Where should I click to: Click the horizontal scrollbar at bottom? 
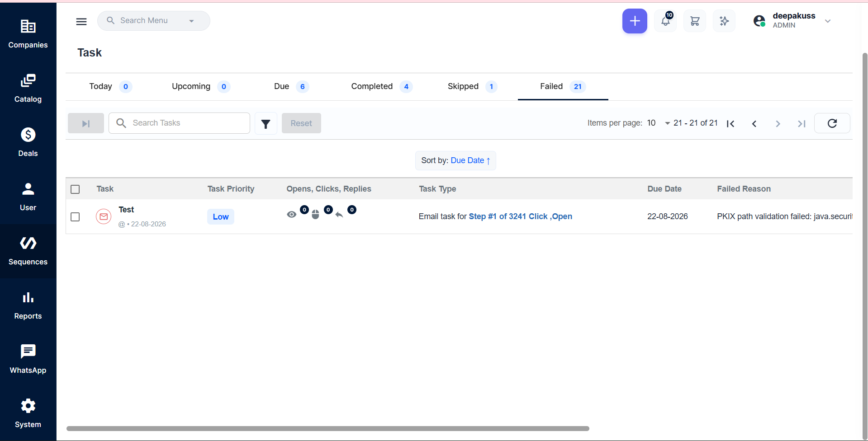[328, 428]
